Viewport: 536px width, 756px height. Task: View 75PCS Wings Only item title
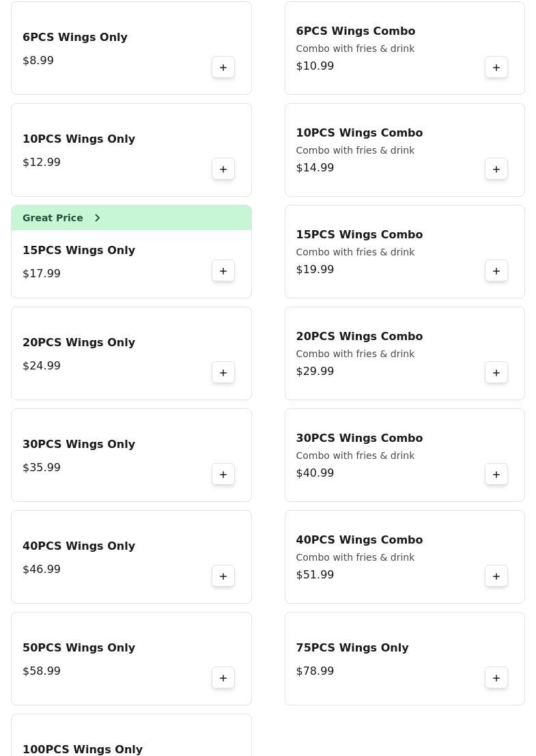tap(352, 647)
